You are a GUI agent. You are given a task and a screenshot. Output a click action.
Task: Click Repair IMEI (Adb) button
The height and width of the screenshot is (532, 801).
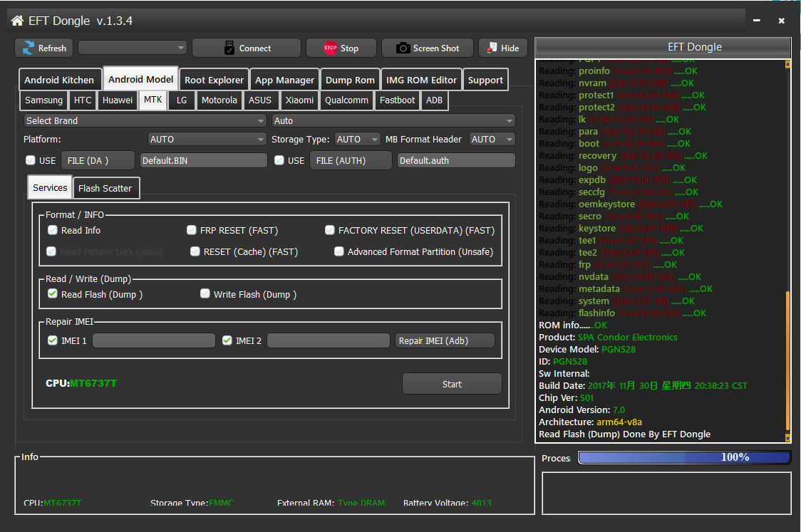(x=445, y=340)
